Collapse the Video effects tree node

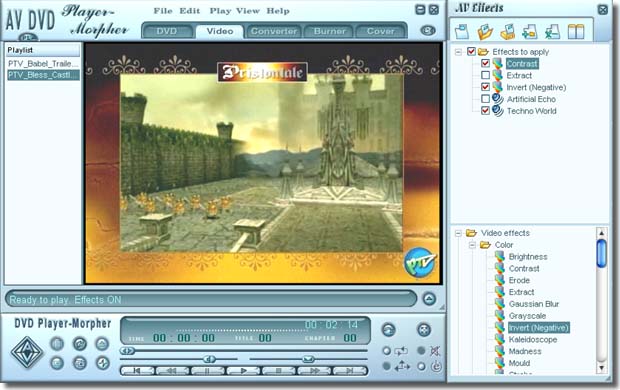(458, 233)
